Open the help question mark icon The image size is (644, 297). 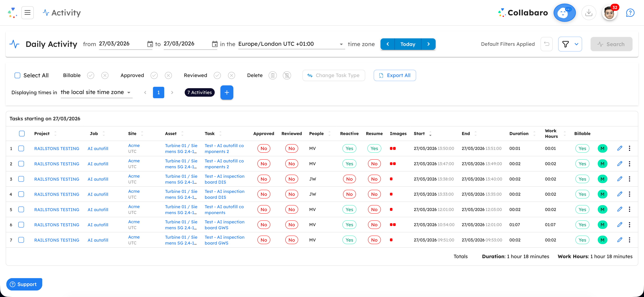coord(630,13)
